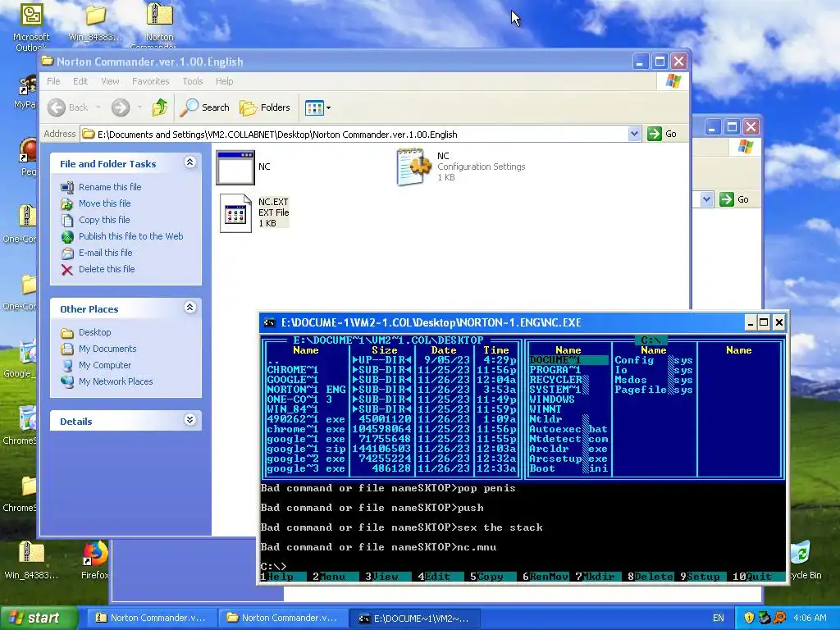Switch to first Norton Commander taskbar button
The height and width of the screenshot is (630, 840).
click(x=152, y=618)
